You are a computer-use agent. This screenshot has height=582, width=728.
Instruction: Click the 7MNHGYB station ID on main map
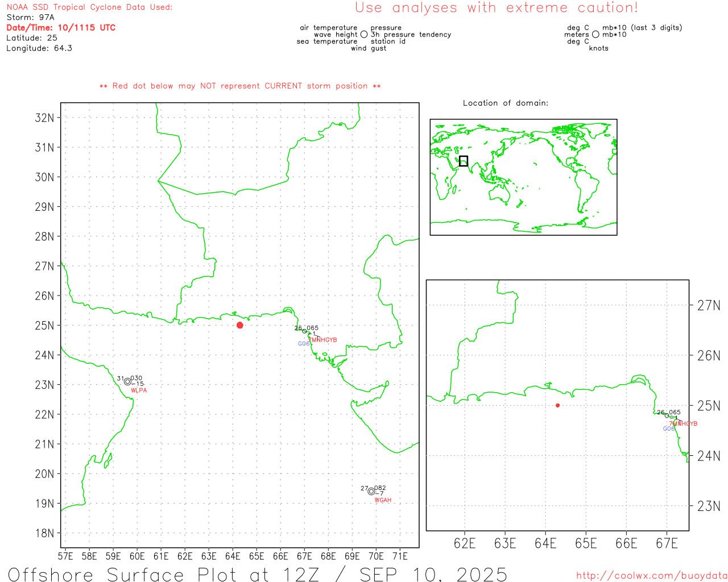322,340
